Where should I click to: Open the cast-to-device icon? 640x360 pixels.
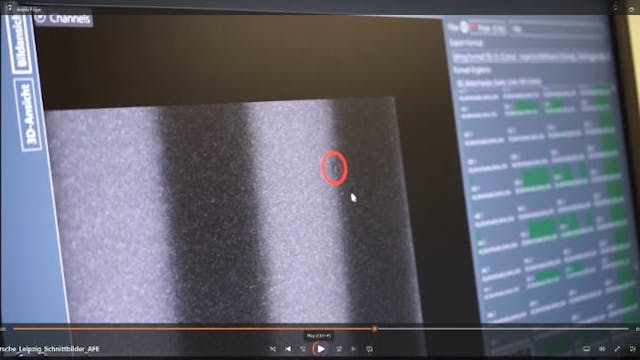pos(587,349)
